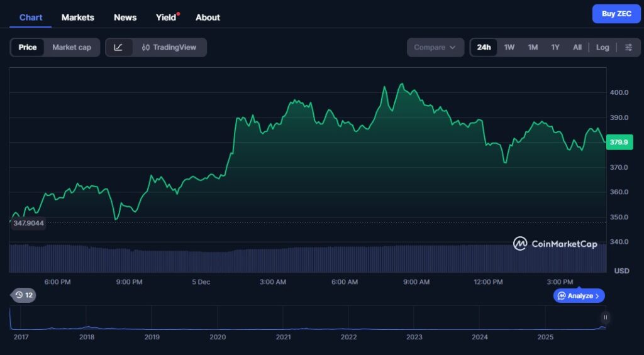Click the 400.0 price axis label
The height and width of the screenshot is (355, 644).
619,92
